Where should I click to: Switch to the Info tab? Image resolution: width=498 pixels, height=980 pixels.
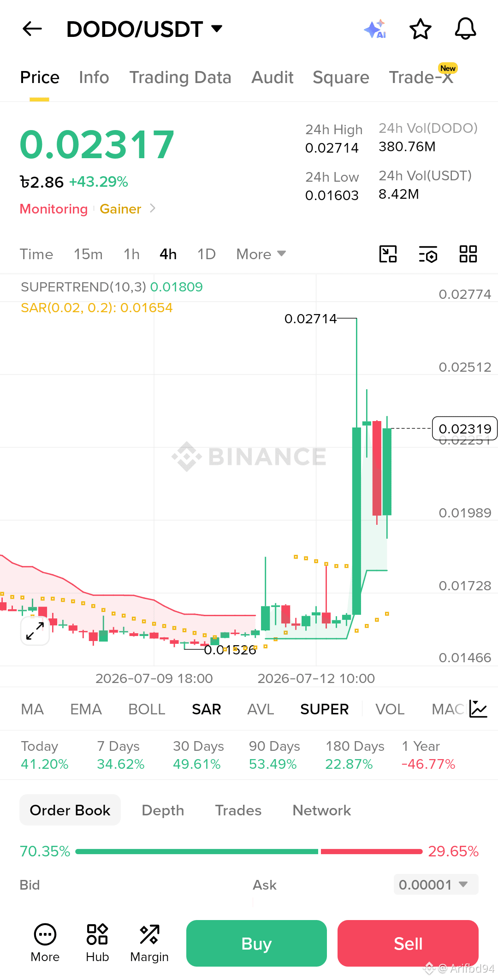tap(94, 77)
